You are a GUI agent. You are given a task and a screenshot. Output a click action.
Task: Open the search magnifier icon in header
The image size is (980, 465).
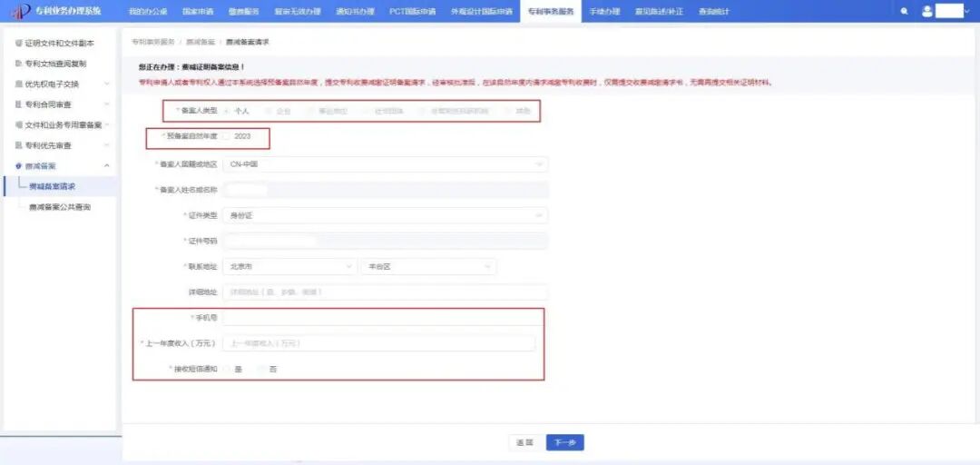click(x=904, y=11)
